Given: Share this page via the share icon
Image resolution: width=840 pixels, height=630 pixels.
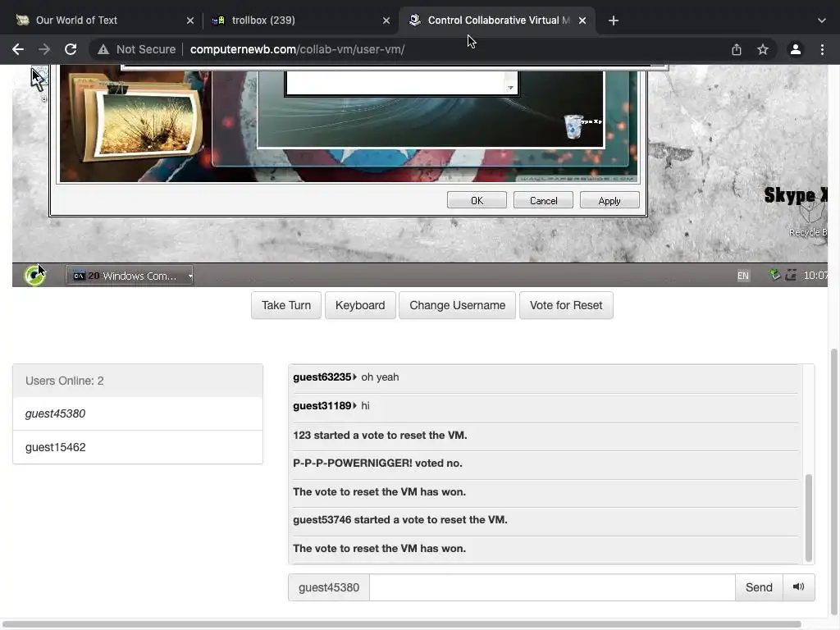Looking at the screenshot, I should pyautogui.click(x=737, y=49).
